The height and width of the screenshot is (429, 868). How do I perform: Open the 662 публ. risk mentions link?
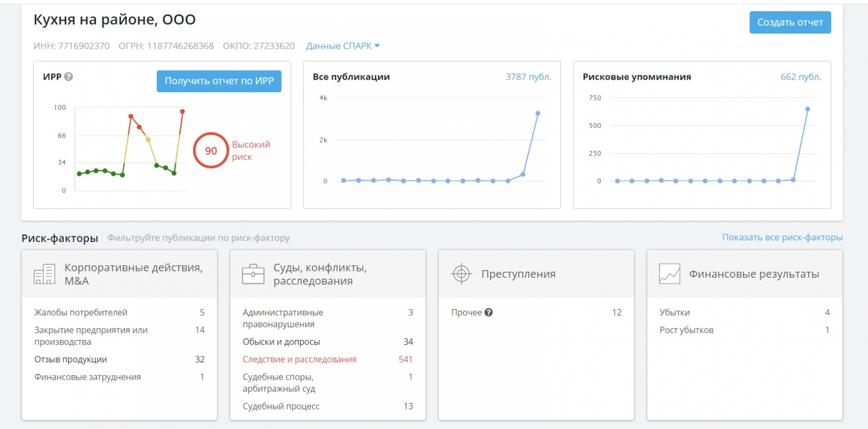pyautogui.click(x=800, y=77)
